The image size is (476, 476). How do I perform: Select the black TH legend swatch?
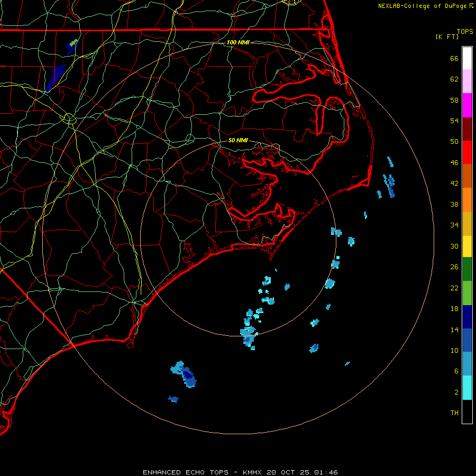(467, 411)
